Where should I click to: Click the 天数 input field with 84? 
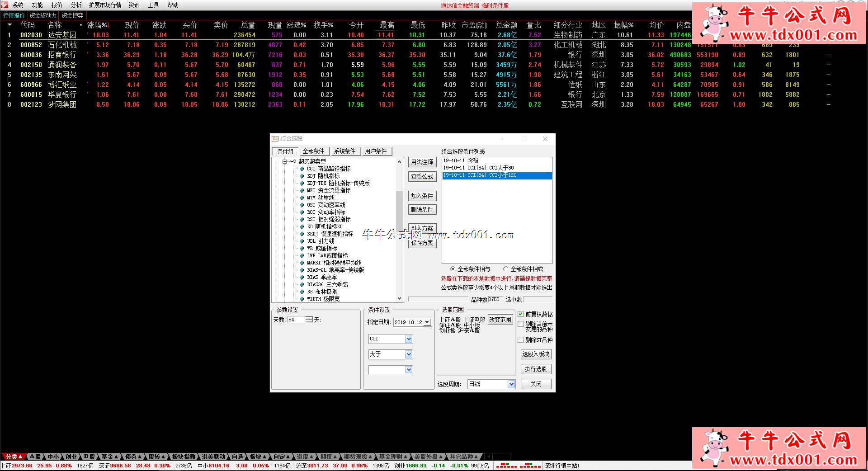pos(297,320)
